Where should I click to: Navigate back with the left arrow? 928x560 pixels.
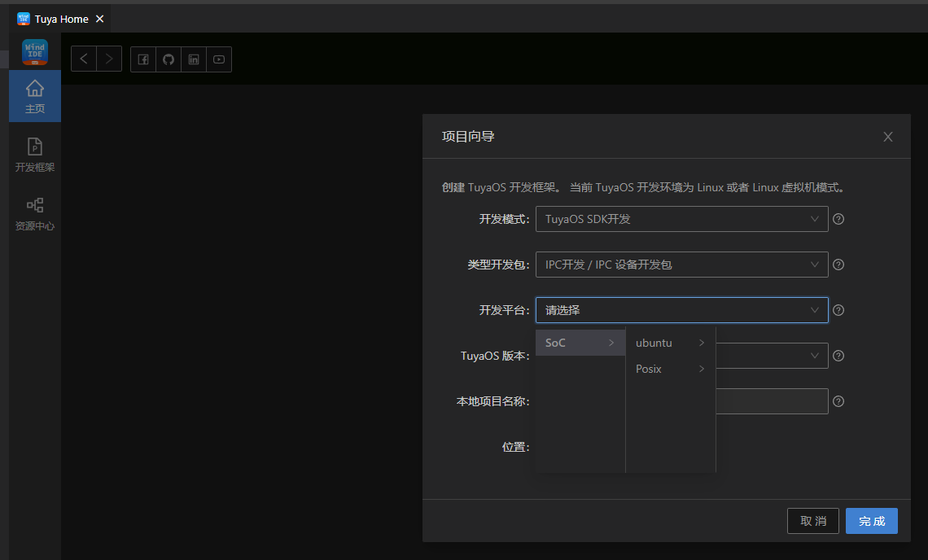[x=84, y=59]
